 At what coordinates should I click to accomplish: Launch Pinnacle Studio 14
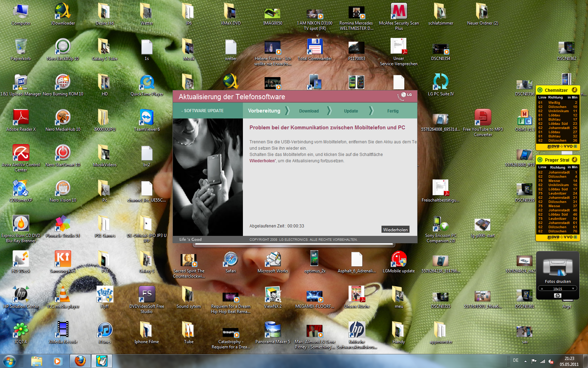pos(63,226)
